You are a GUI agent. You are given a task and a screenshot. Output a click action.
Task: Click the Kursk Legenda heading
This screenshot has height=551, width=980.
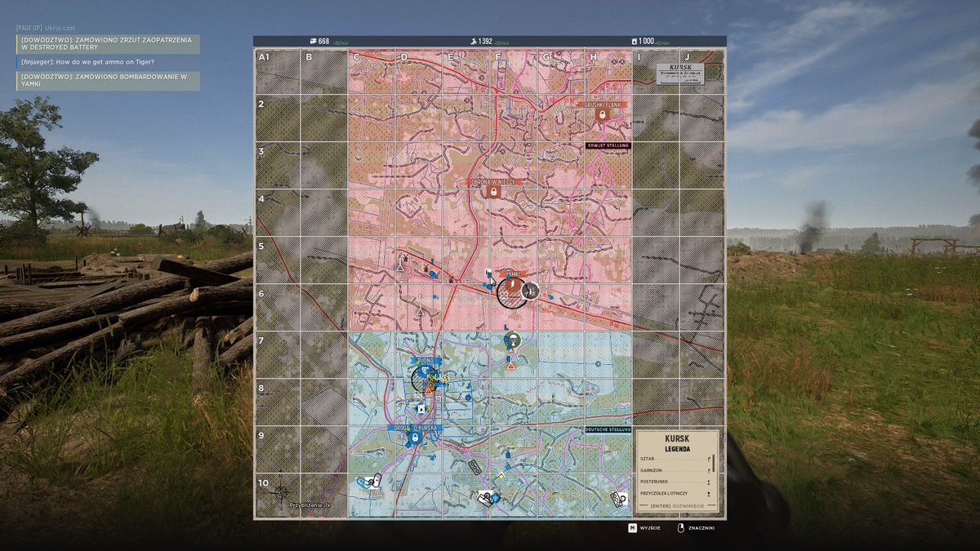click(x=677, y=443)
